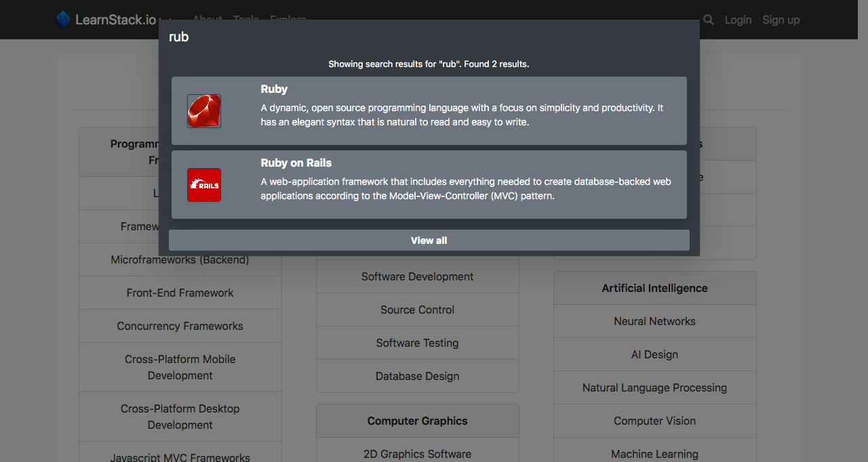Click the View all button
The width and height of the screenshot is (868, 462).
point(429,240)
